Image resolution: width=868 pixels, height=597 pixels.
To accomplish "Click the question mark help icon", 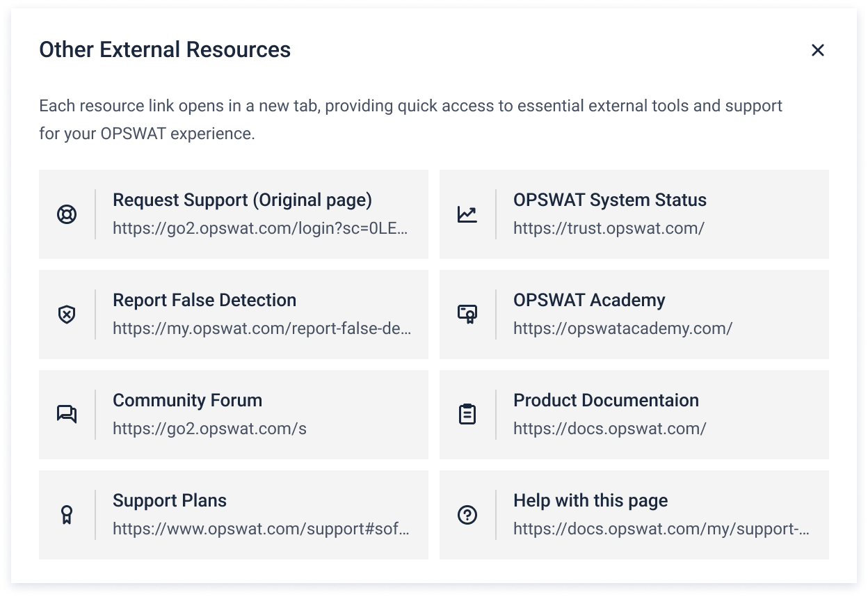I will (467, 515).
